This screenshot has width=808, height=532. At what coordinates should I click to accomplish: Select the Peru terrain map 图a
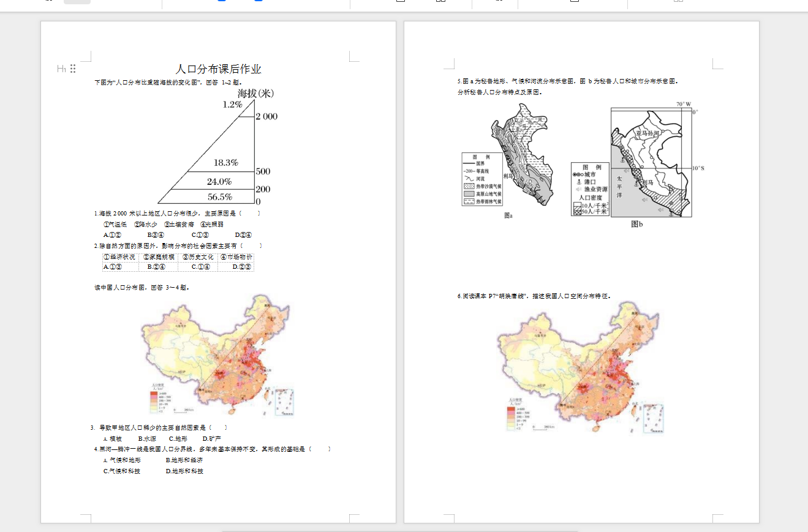(x=508, y=155)
